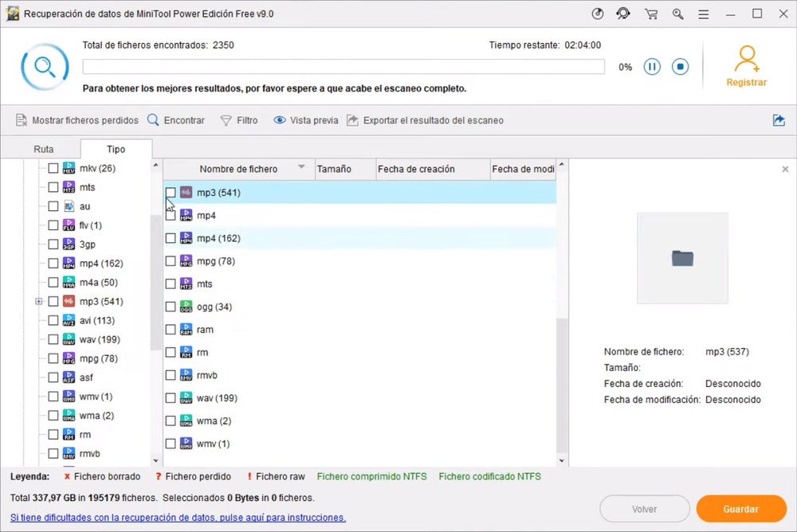Viewport: 797px width, 532px height.
Task: Click the rm file type icon in tree
Action: (69, 435)
